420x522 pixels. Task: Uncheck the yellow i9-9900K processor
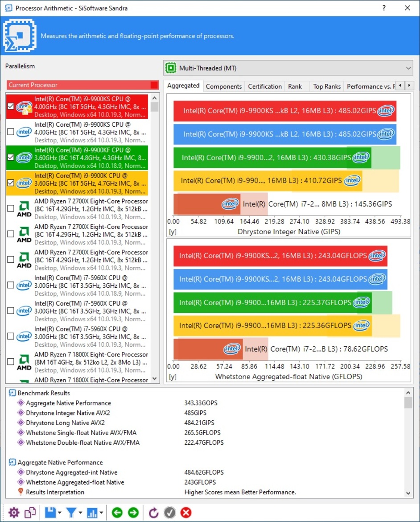[11, 183]
